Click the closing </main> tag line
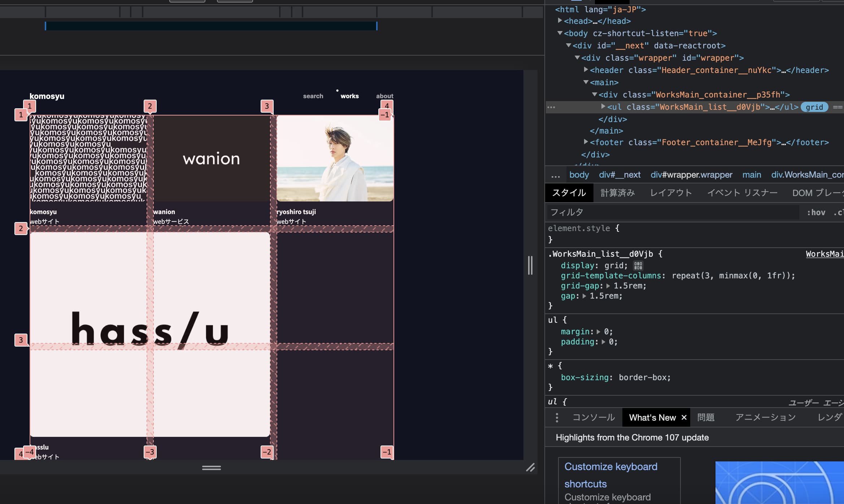844x504 pixels. click(606, 131)
